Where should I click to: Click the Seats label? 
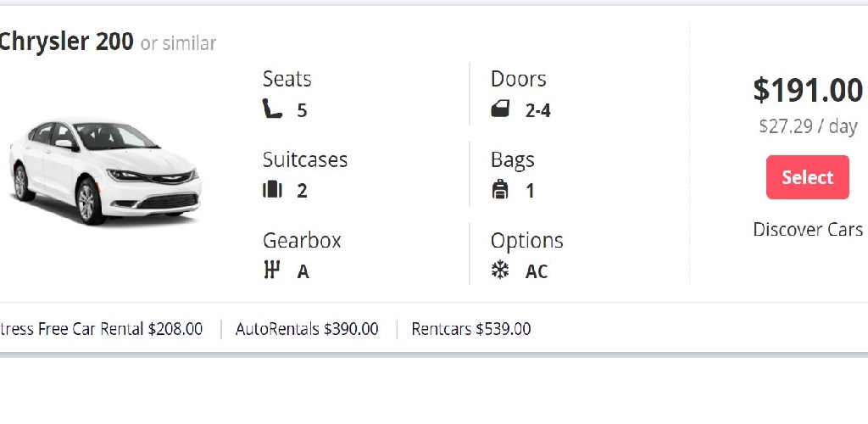coord(287,79)
